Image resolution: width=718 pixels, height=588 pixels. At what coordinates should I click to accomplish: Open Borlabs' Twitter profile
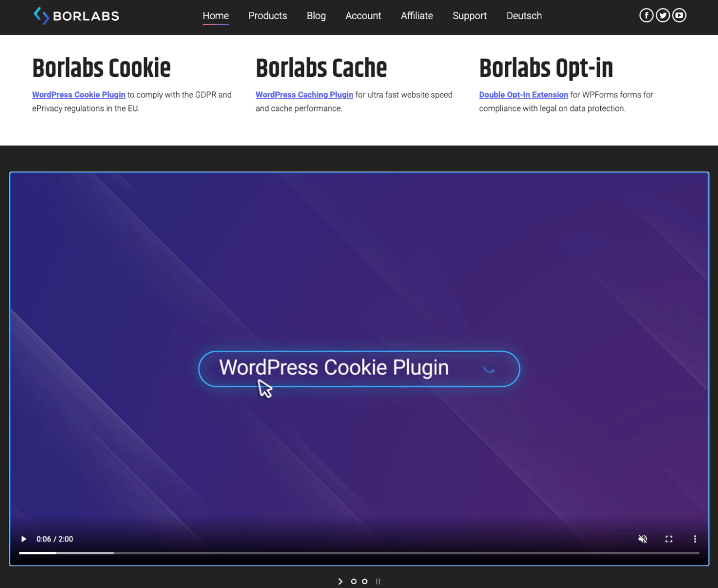tap(662, 15)
